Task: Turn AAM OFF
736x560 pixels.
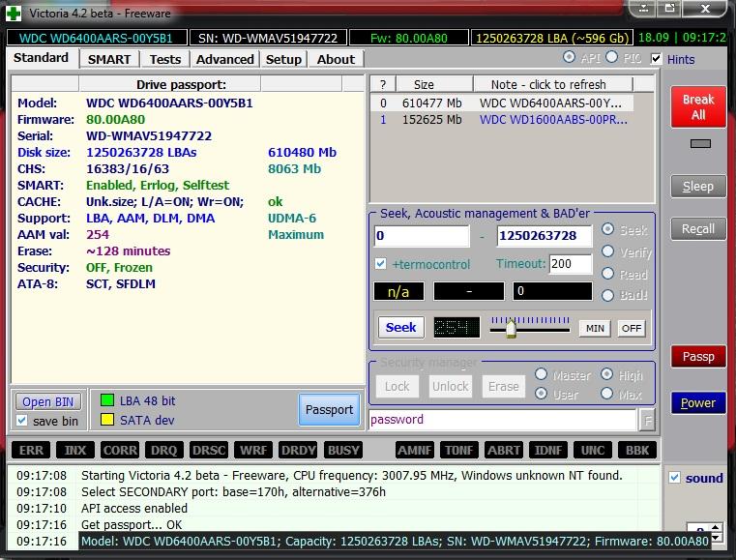Action: (632, 329)
